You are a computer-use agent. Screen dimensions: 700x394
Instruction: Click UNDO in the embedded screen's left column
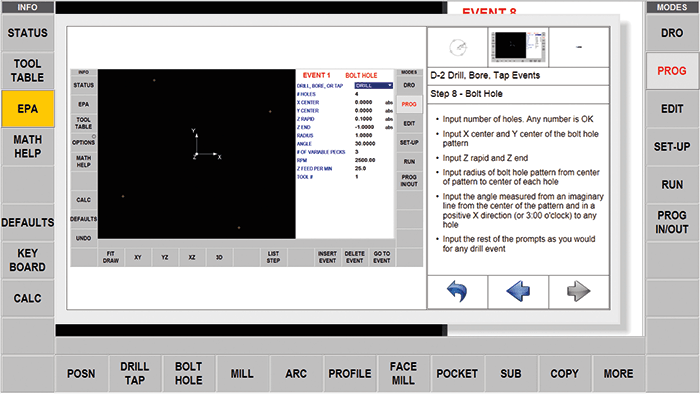[x=83, y=238]
